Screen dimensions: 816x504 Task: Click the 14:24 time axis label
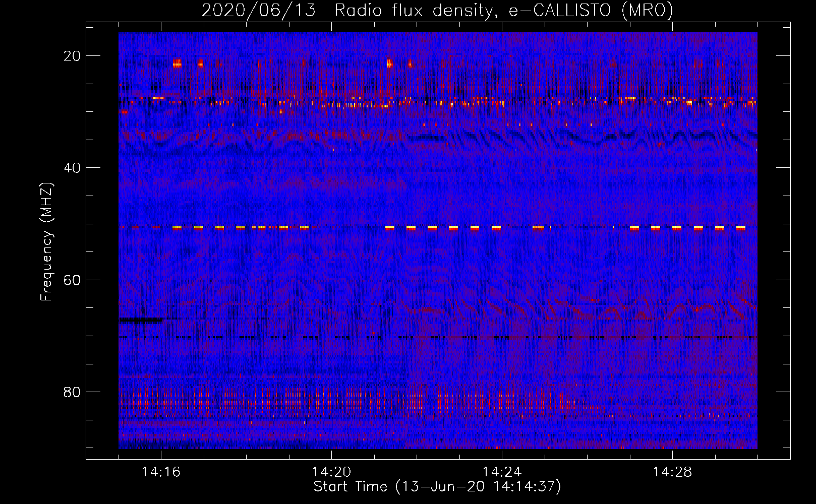(x=502, y=472)
